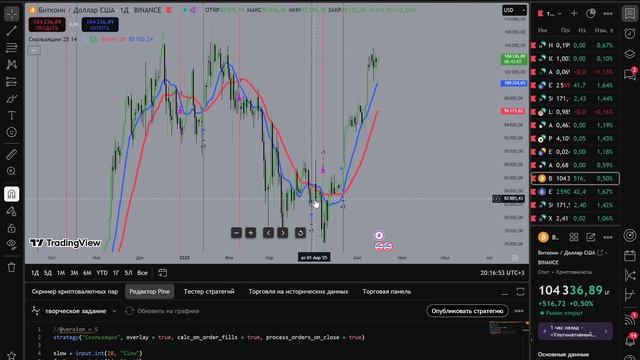Open the USD currency dropdown
The width and height of the screenshot is (640, 360).
[514, 10]
